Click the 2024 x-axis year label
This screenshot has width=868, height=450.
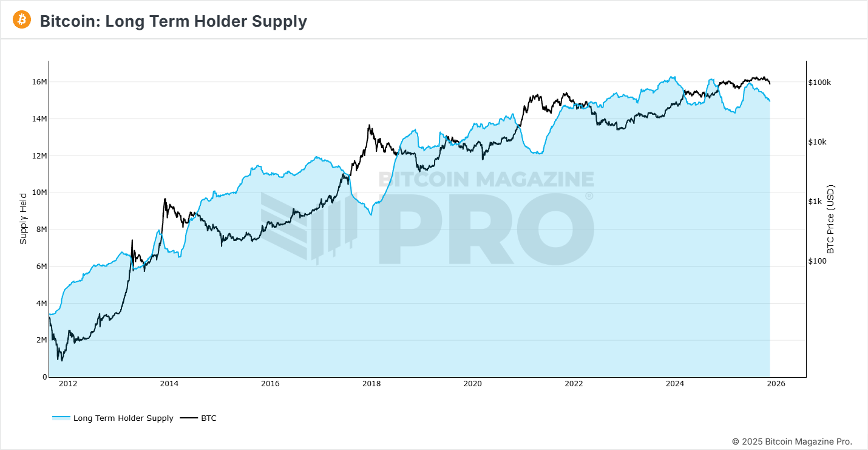click(x=675, y=383)
